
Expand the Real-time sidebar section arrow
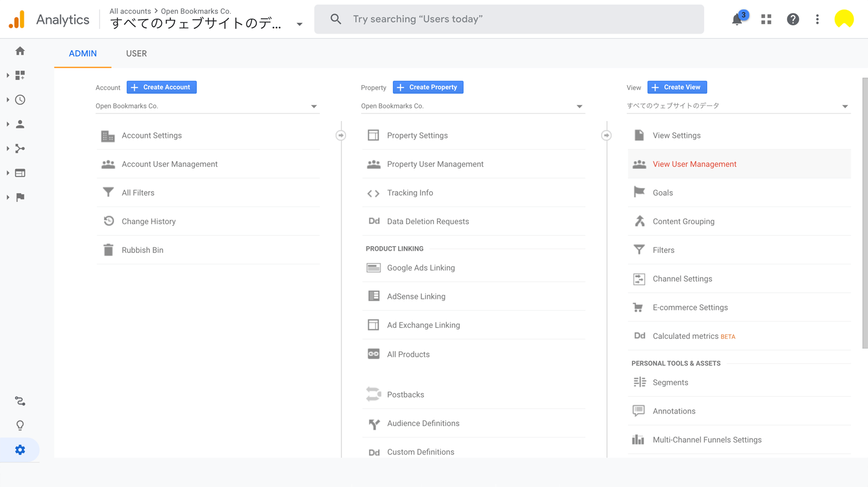[x=8, y=100]
